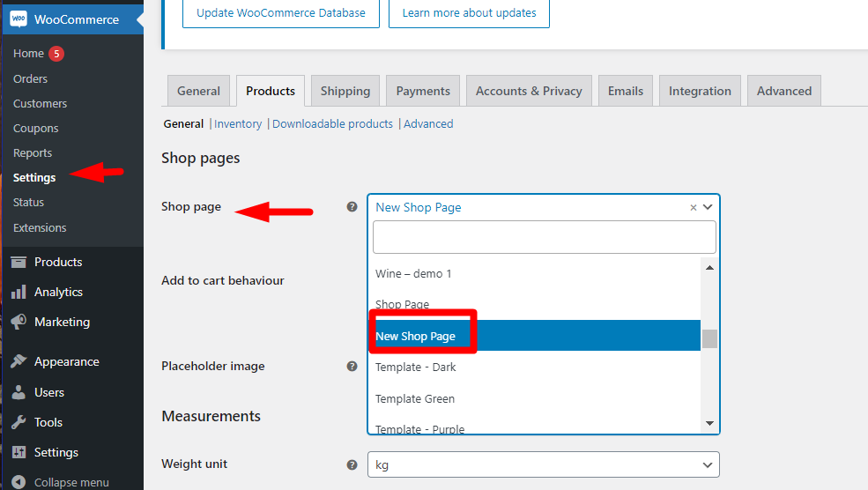Switch to the Payments settings tab
The width and height of the screenshot is (868, 490).
423,91
